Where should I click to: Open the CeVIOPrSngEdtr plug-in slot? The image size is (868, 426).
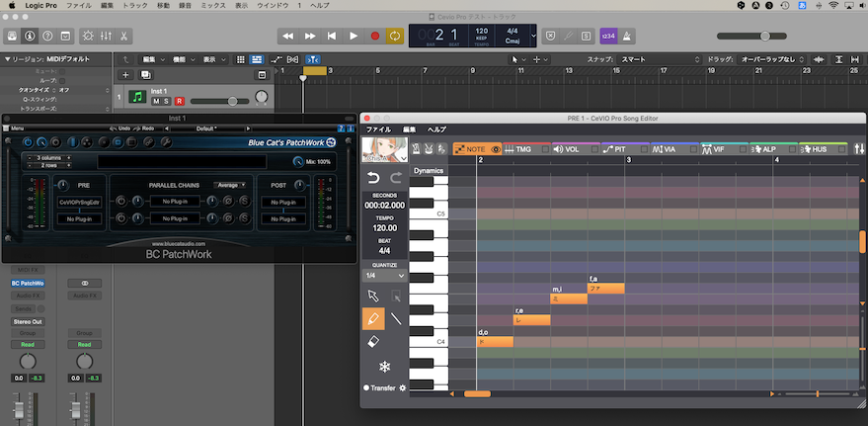[80, 203]
